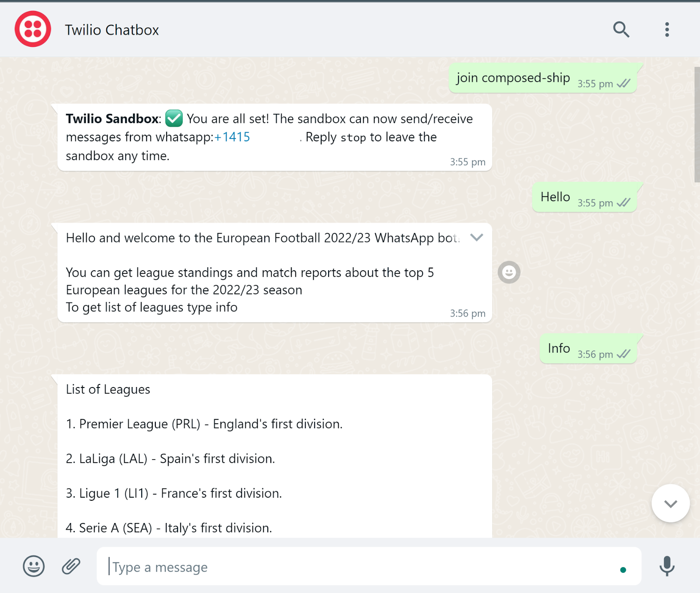This screenshot has width=700, height=593.
Task: Click the List of Leagues message
Action: tap(275, 456)
